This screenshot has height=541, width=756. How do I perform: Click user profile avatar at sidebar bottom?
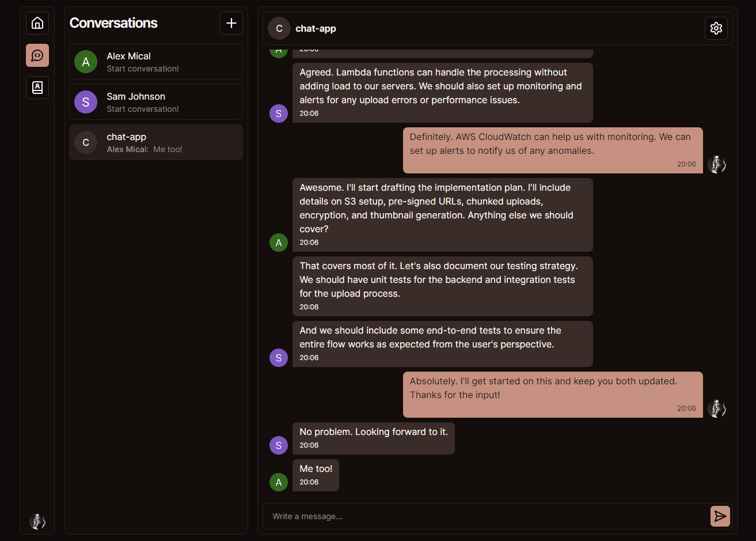pos(37,521)
